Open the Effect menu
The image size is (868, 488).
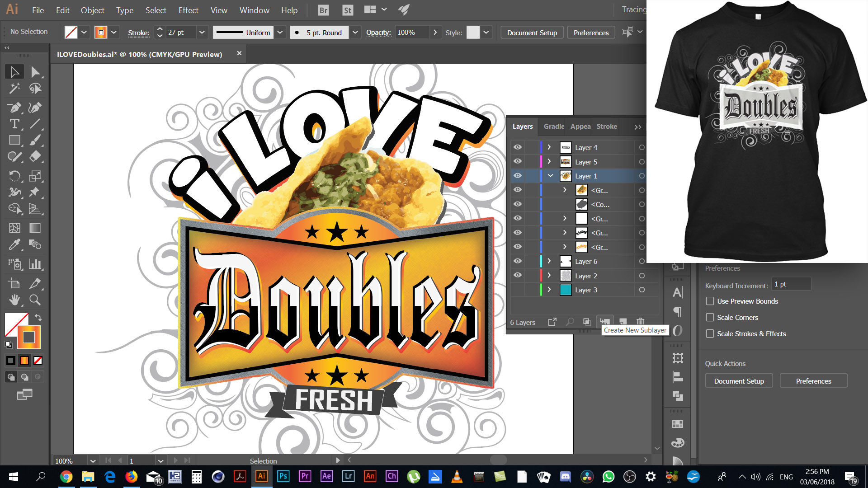188,10
